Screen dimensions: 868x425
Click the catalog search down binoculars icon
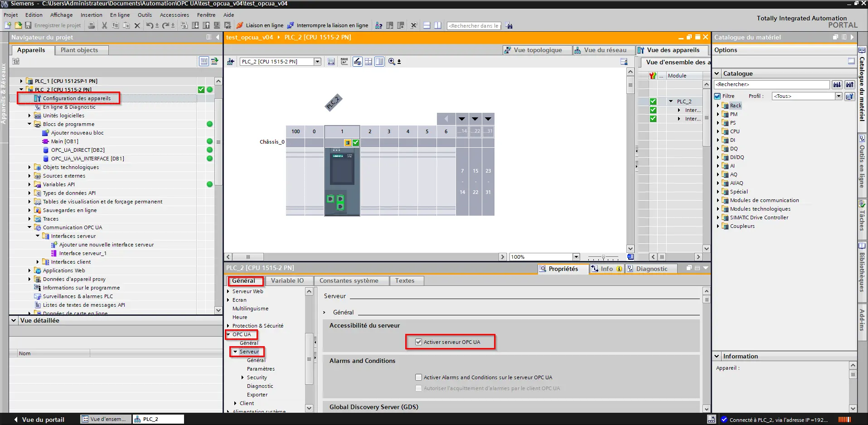click(x=837, y=84)
